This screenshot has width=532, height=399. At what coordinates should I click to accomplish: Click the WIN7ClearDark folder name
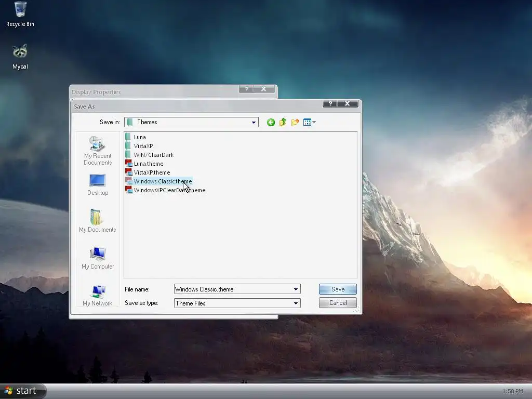(x=154, y=155)
